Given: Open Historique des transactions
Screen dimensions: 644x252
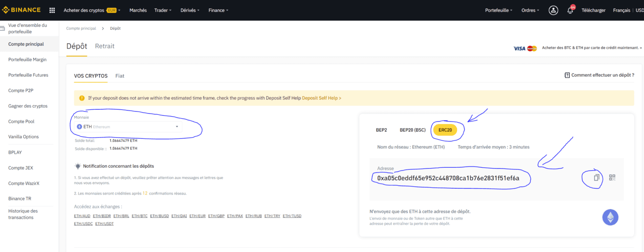Looking at the screenshot, I should [x=23, y=214].
